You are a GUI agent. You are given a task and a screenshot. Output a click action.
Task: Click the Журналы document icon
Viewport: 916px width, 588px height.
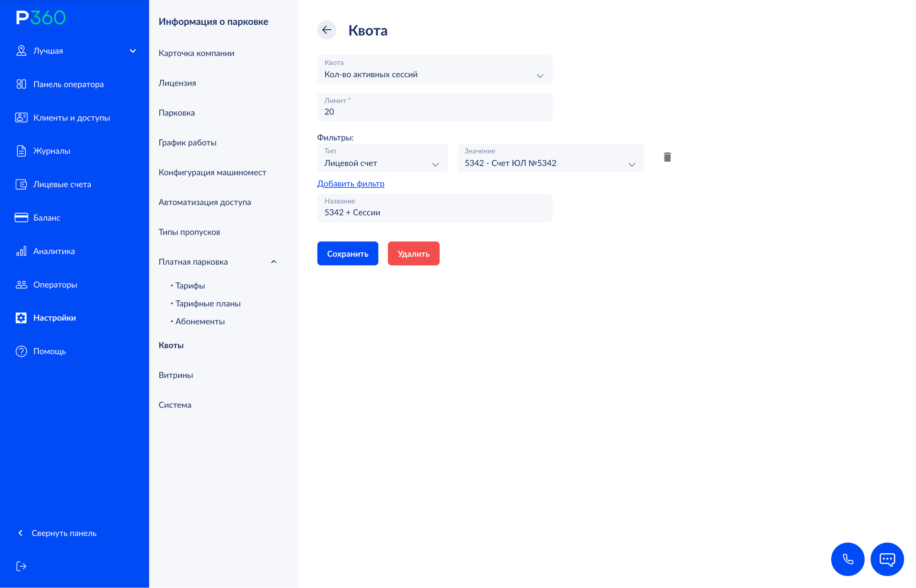pyautogui.click(x=21, y=151)
